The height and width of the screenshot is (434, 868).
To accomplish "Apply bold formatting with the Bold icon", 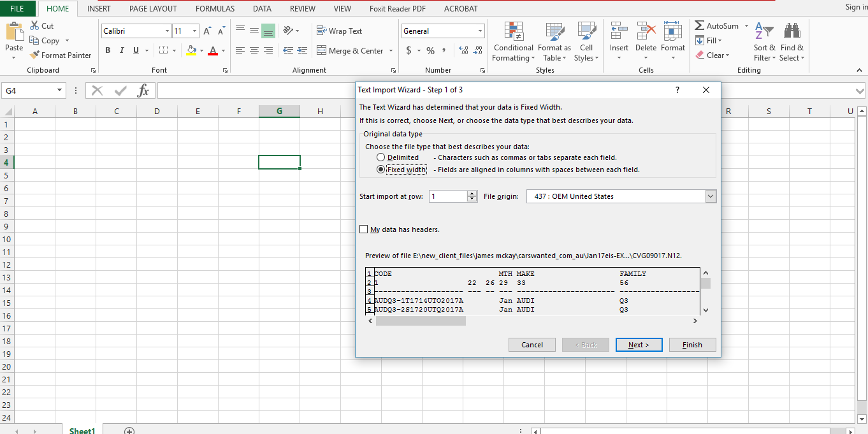I will (x=107, y=50).
